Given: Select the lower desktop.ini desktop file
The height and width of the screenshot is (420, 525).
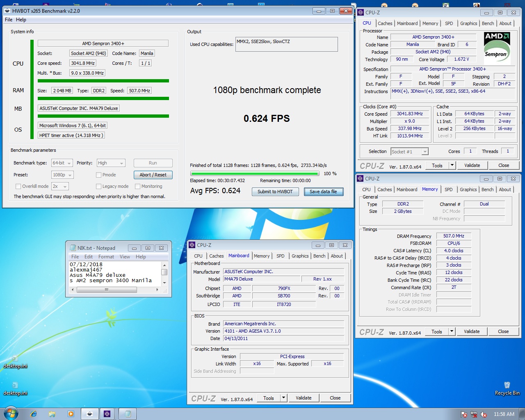Looking at the screenshot, I should click(15, 389).
